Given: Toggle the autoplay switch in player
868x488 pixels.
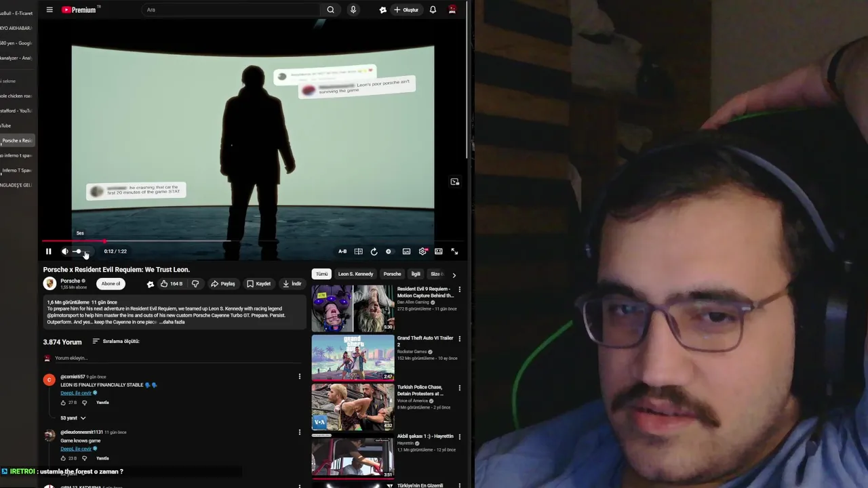Looking at the screenshot, I should click(389, 251).
